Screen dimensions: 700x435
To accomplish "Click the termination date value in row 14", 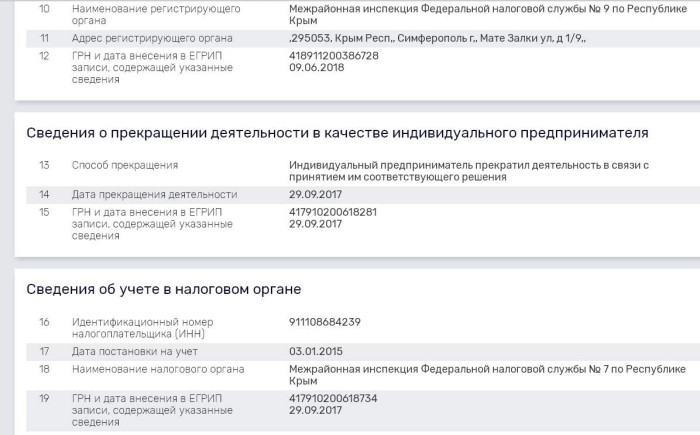I will [x=315, y=194].
